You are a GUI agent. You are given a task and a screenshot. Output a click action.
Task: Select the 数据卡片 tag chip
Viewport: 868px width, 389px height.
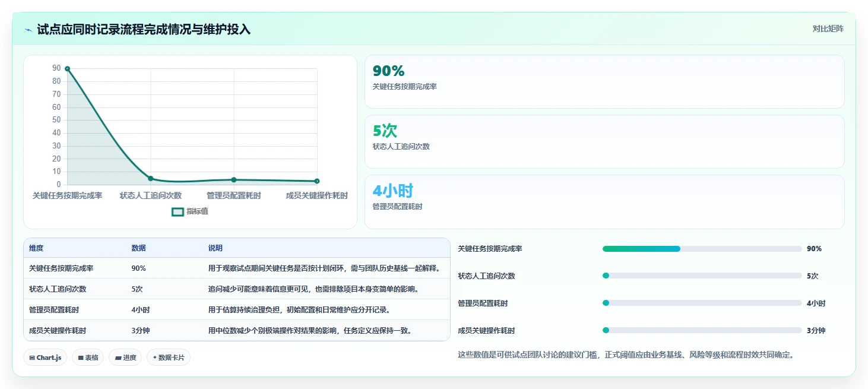[169, 358]
